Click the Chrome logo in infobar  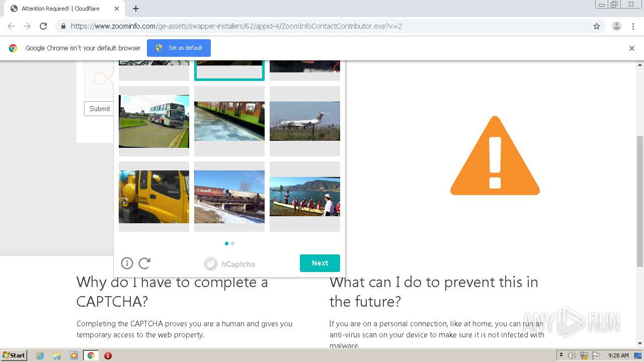click(13, 48)
